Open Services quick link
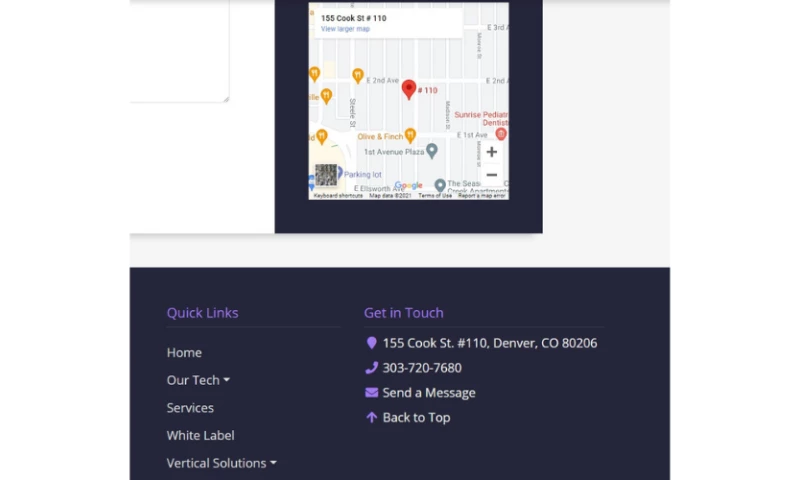Viewport: 800px width, 480px height. tap(190, 408)
